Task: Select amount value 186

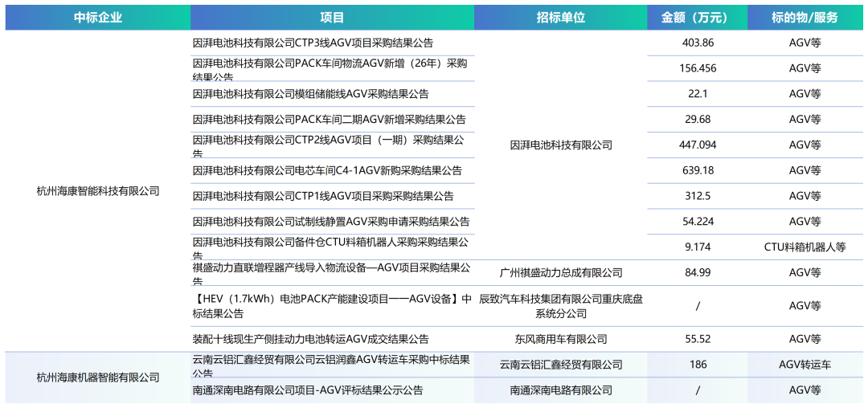Action: (x=698, y=365)
